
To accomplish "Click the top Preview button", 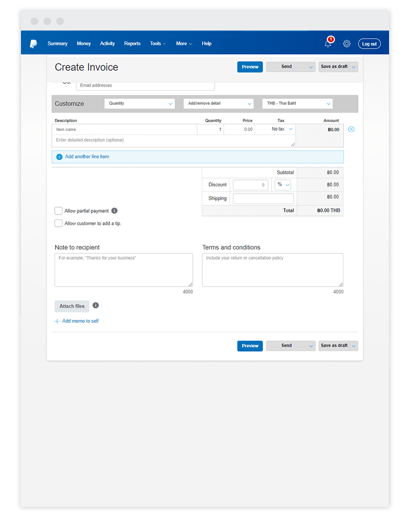I will 250,67.
